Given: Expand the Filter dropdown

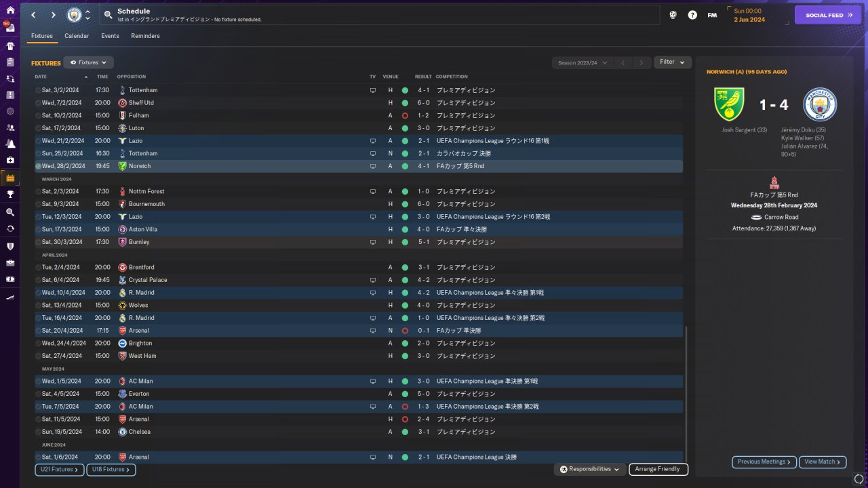Looking at the screenshot, I should (673, 62).
